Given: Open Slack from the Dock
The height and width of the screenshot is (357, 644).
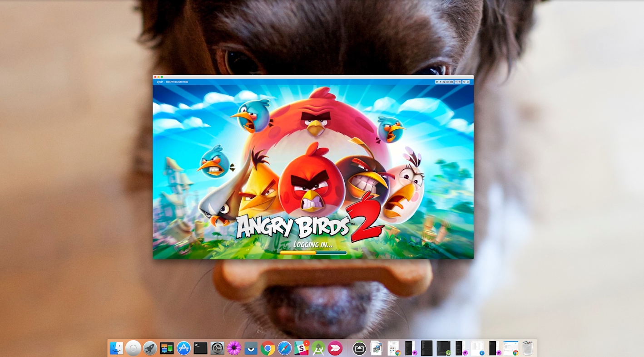Looking at the screenshot, I should coord(302,348).
